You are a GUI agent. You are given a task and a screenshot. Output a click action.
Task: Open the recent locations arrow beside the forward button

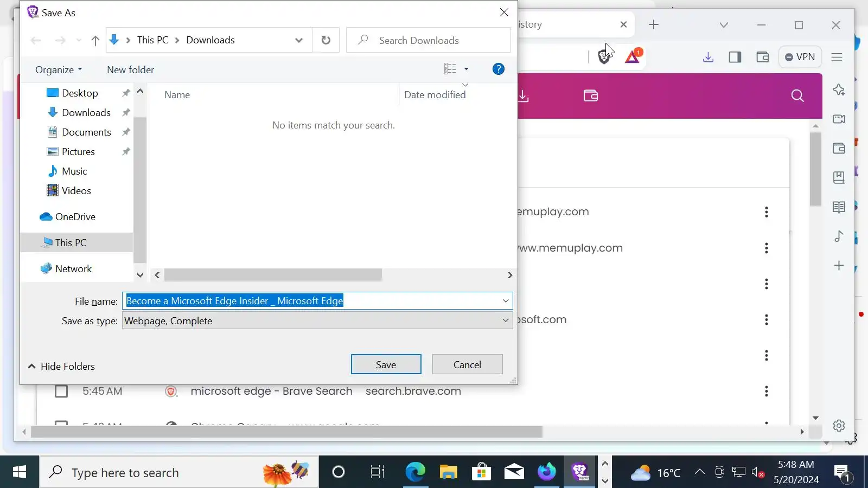tap(79, 41)
